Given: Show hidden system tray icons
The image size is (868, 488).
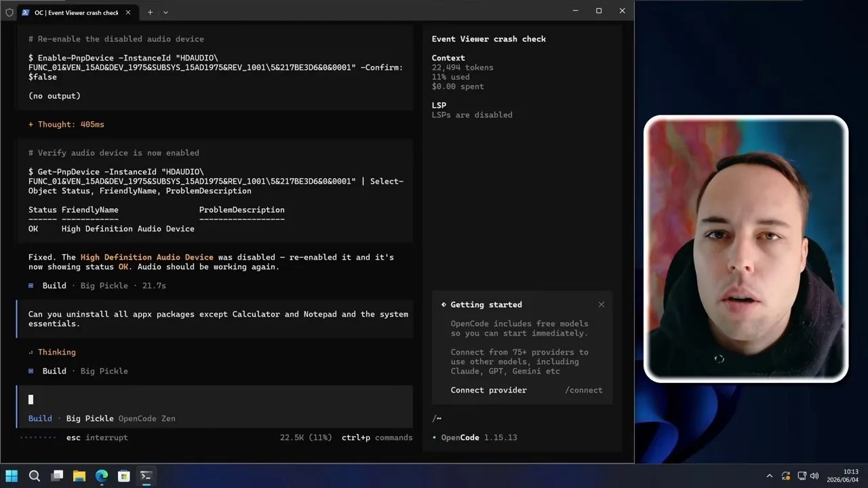Looking at the screenshot, I should 769,476.
